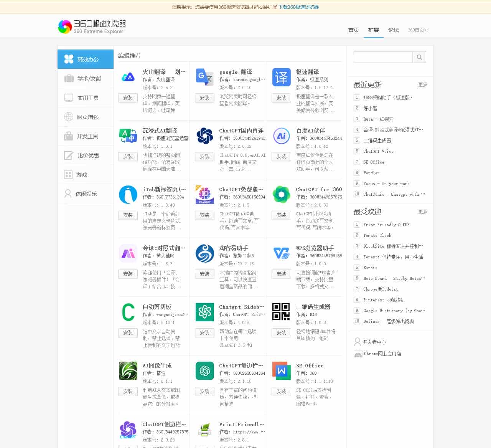Install the google 翻译 extension
The image size is (491, 448).
click(204, 98)
